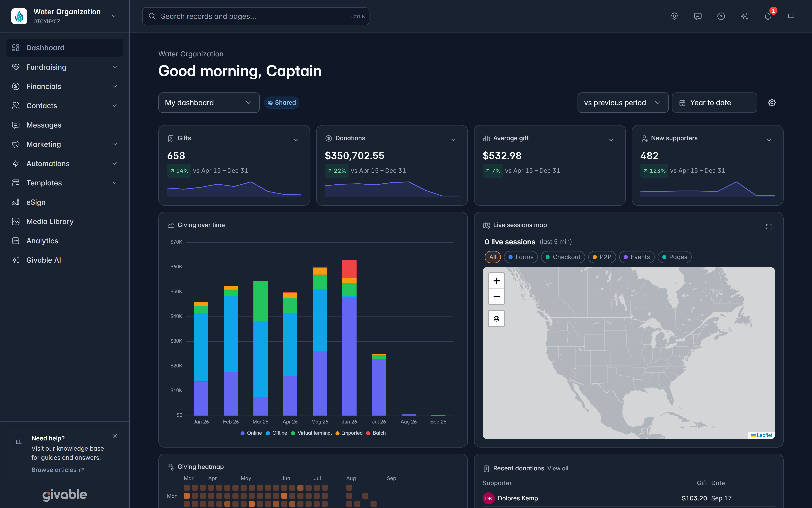Viewport: 812px width, 508px height.
Task: Open the help question mark icon
Action: (721, 16)
